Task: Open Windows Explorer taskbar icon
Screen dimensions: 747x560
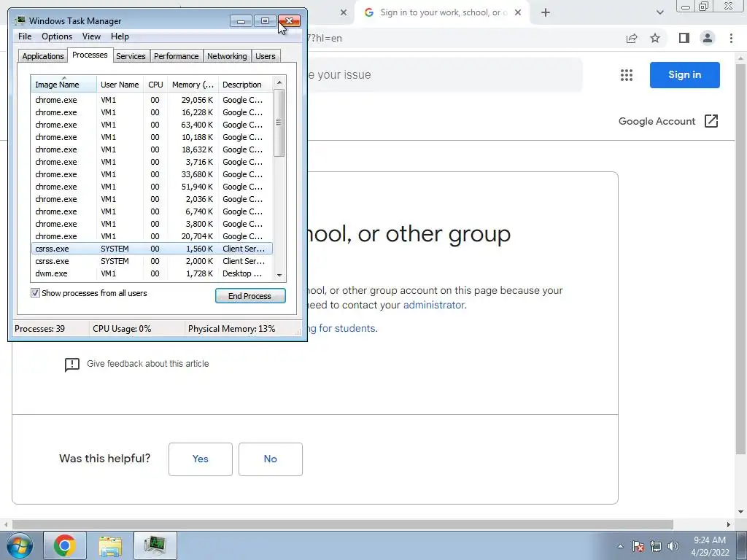Action: [110, 545]
